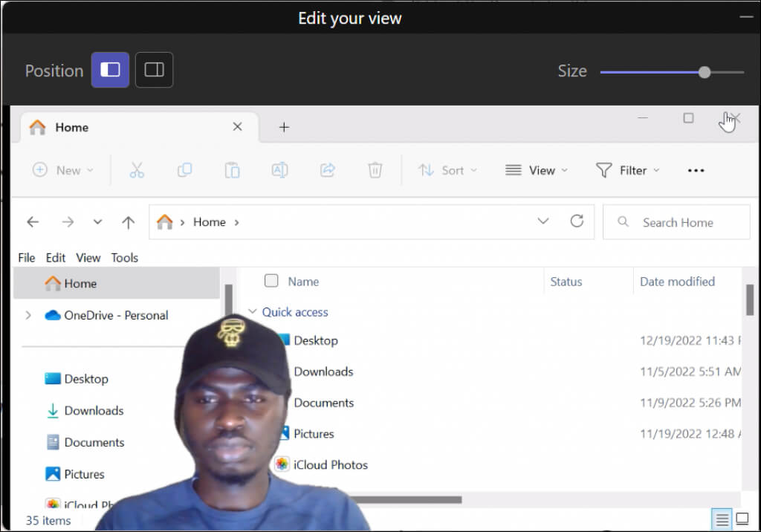The image size is (761, 532).
Task: Click the file list vertical scrollbar
Action: point(750,300)
